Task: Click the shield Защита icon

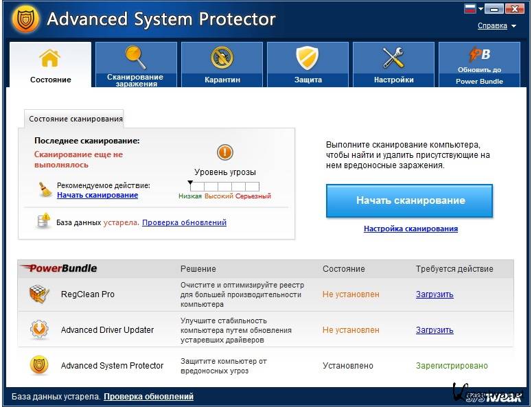Action: pos(308,58)
